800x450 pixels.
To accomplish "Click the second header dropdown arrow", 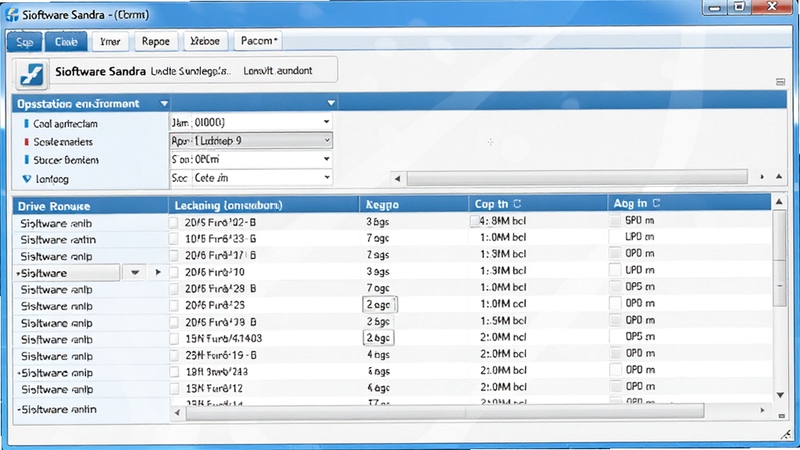I will coord(331,103).
